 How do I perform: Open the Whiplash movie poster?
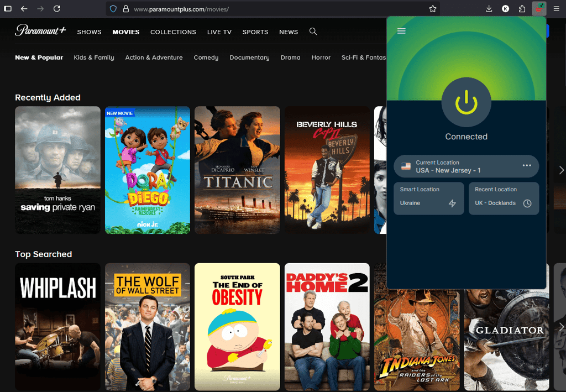click(57, 327)
